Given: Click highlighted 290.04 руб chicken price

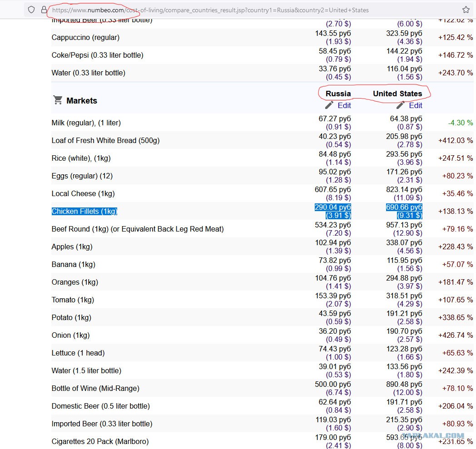Looking at the screenshot, I should (333, 207).
